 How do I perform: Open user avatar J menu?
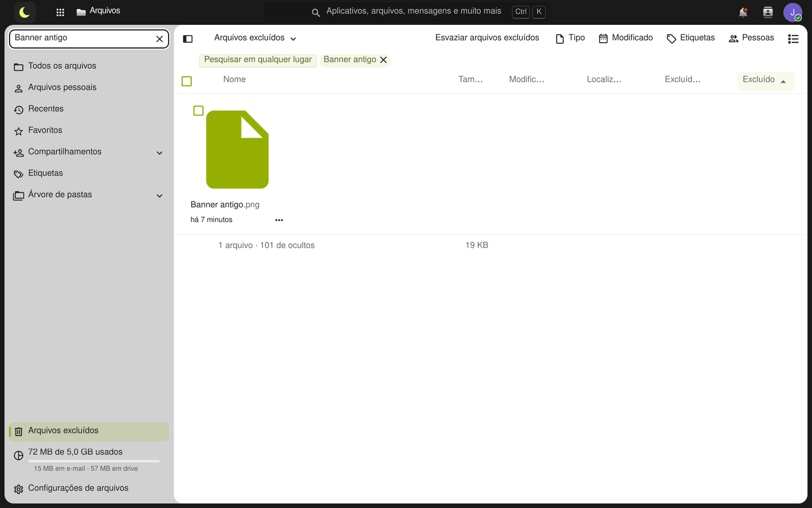(x=792, y=12)
